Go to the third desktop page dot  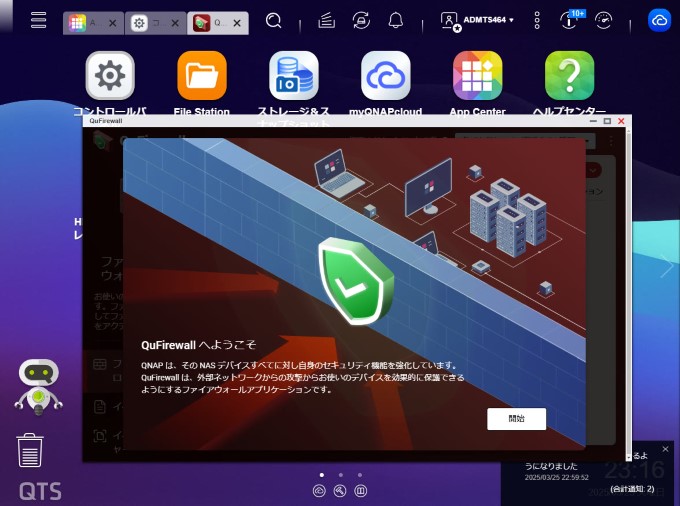click(x=360, y=475)
